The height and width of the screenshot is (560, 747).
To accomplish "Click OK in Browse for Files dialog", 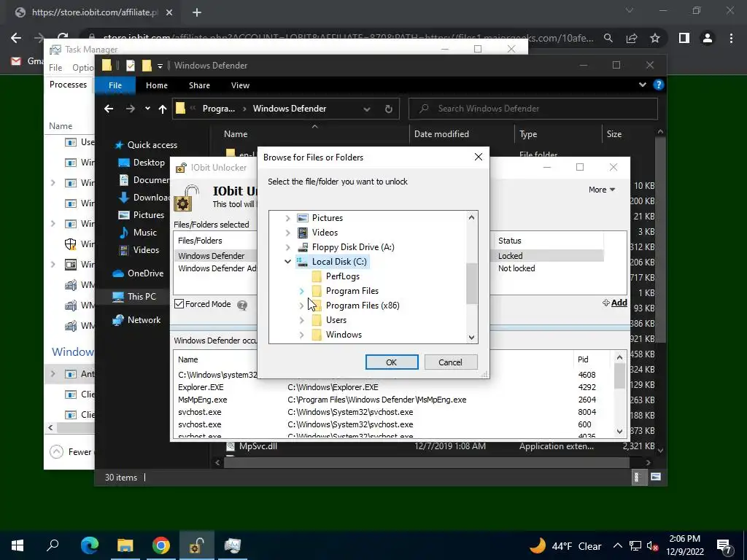I will tap(392, 362).
